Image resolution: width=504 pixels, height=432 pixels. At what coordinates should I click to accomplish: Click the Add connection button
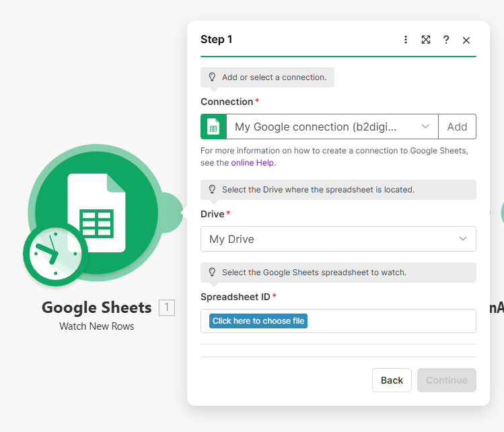click(457, 127)
